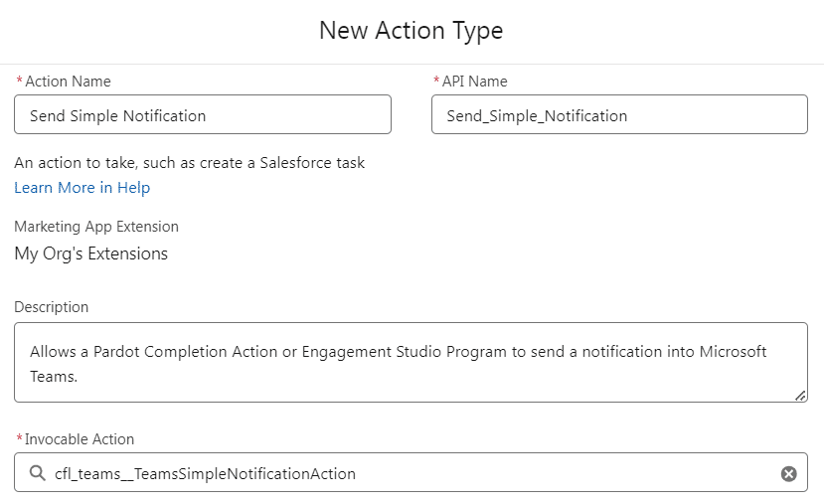
Task: Click the Action Name field label
Action: point(68,82)
